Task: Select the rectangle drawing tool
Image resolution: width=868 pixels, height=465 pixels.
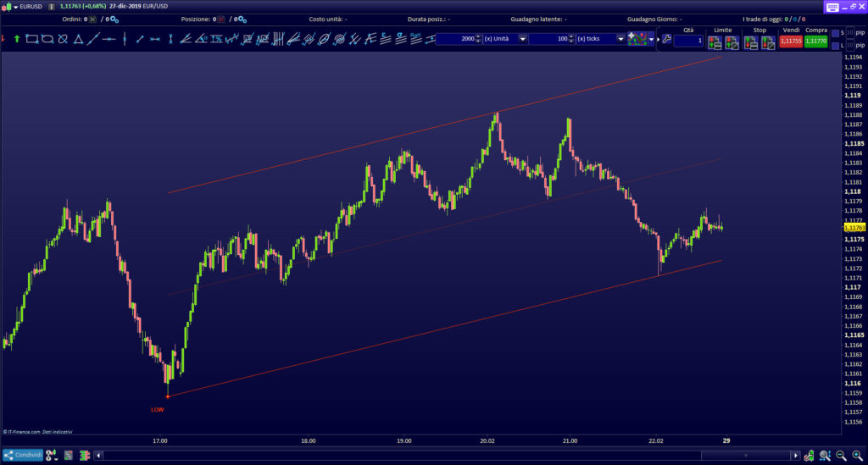Action: 32,39
